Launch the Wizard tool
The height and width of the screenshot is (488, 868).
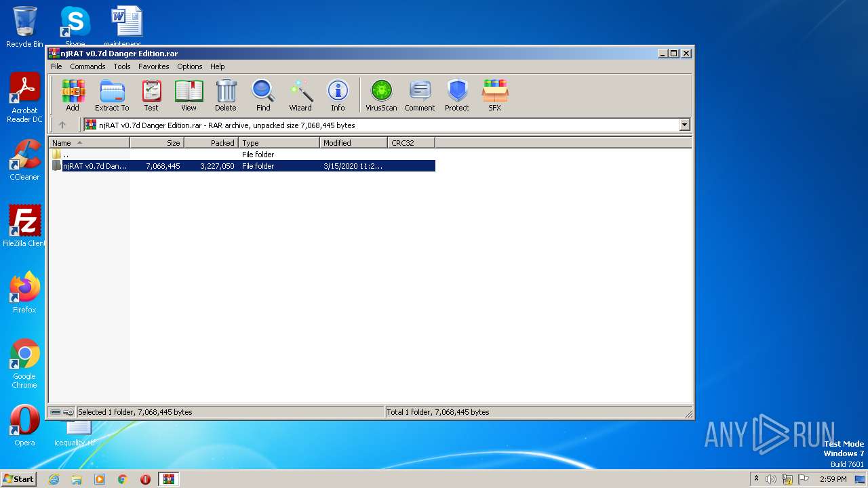click(x=300, y=96)
